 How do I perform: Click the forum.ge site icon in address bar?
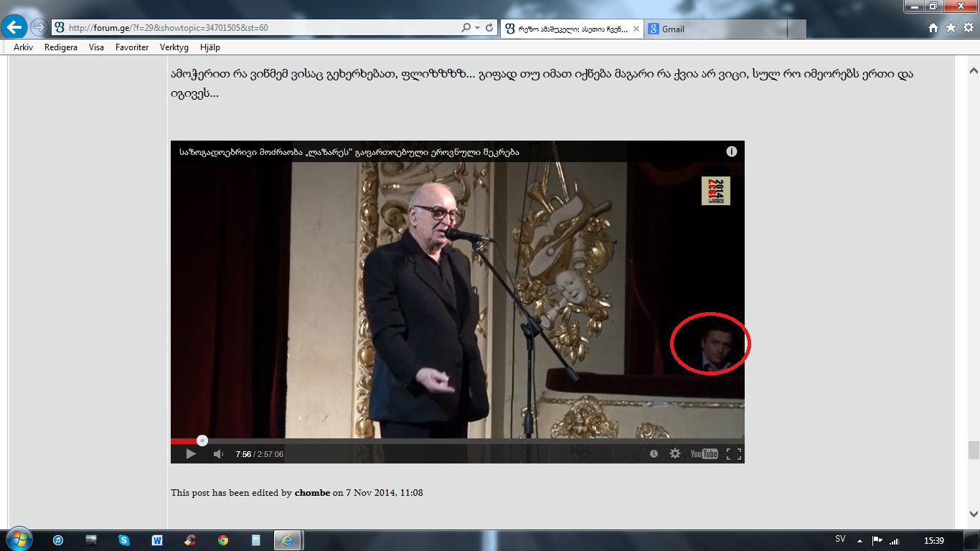click(60, 28)
